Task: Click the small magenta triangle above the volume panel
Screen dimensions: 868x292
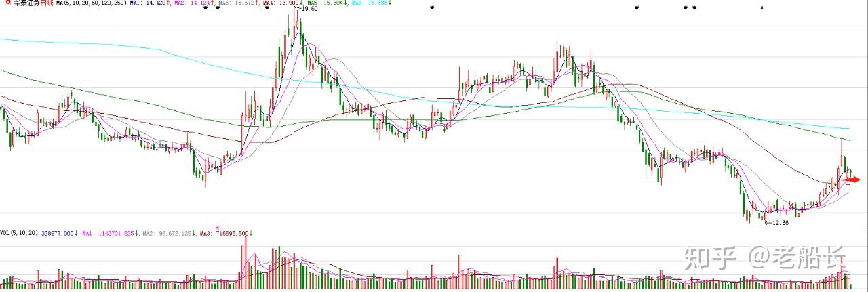Action: click(218, 228)
